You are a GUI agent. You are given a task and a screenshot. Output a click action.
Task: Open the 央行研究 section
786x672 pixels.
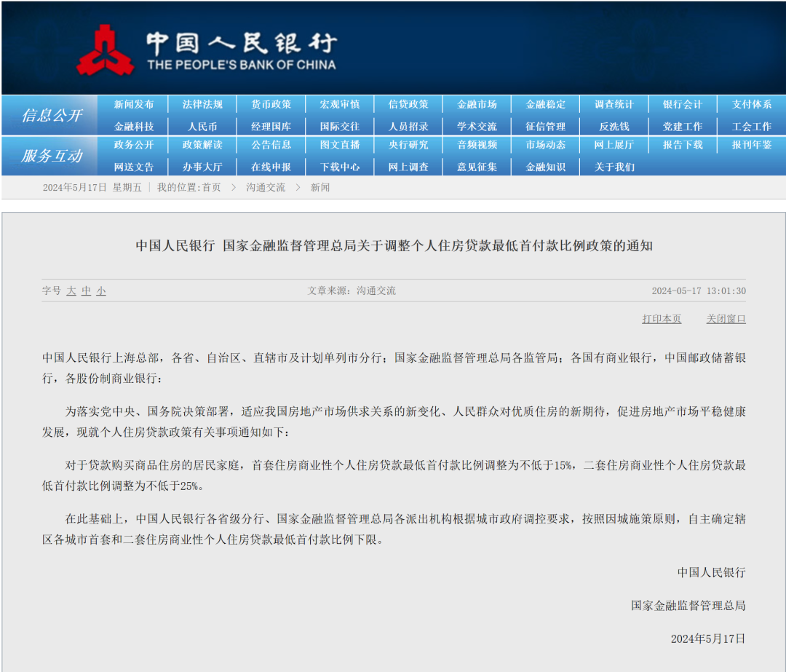[x=408, y=145]
